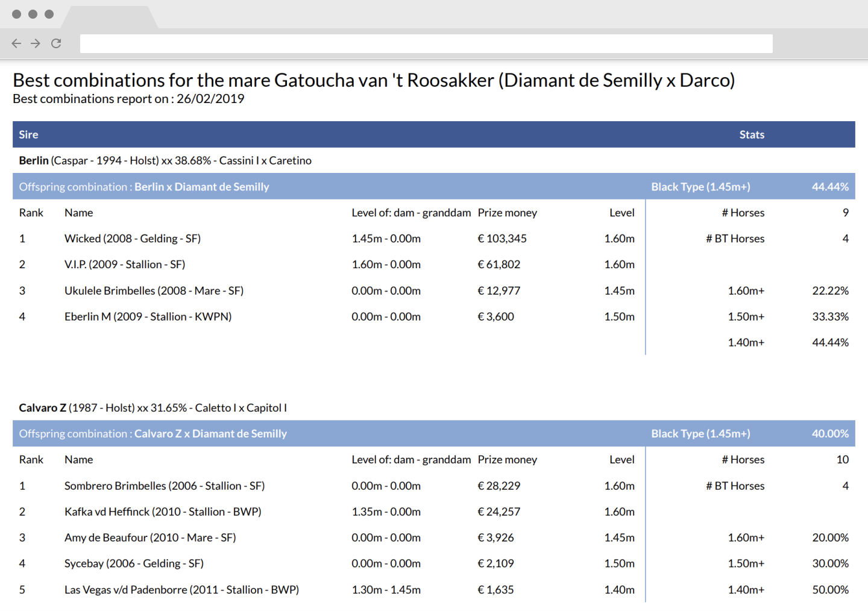Select the Berlin x Diamant de Semilly header
Screen dimensions: 868x611
201,187
